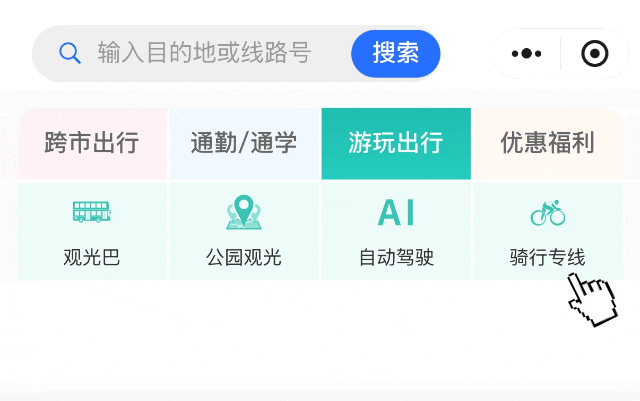640x401 pixels.
Task: Switch to the 跨市出行 tab
Action: click(92, 143)
